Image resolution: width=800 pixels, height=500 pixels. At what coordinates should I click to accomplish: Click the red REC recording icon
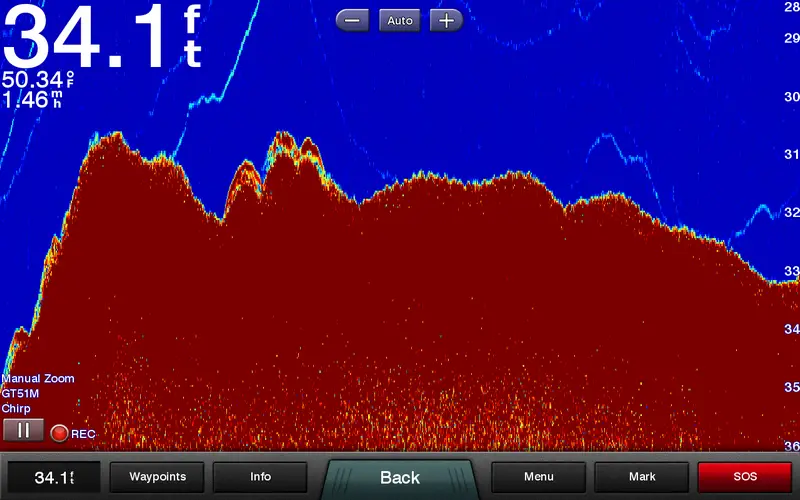[x=59, y=433]
